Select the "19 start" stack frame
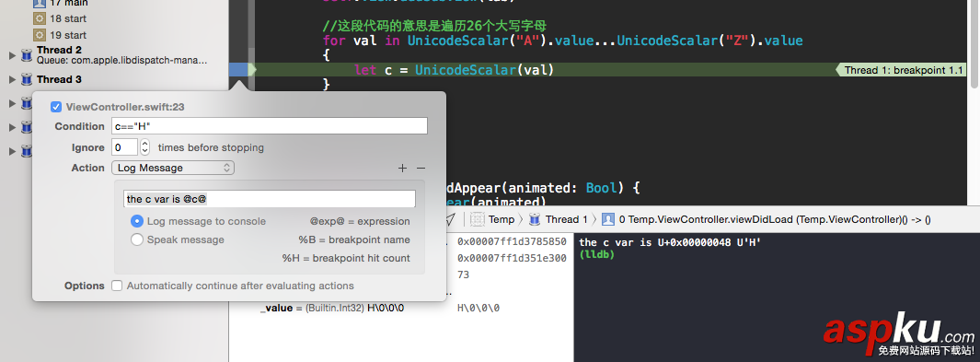This screenshot has height=362, width=980. [x=67, y=35]
